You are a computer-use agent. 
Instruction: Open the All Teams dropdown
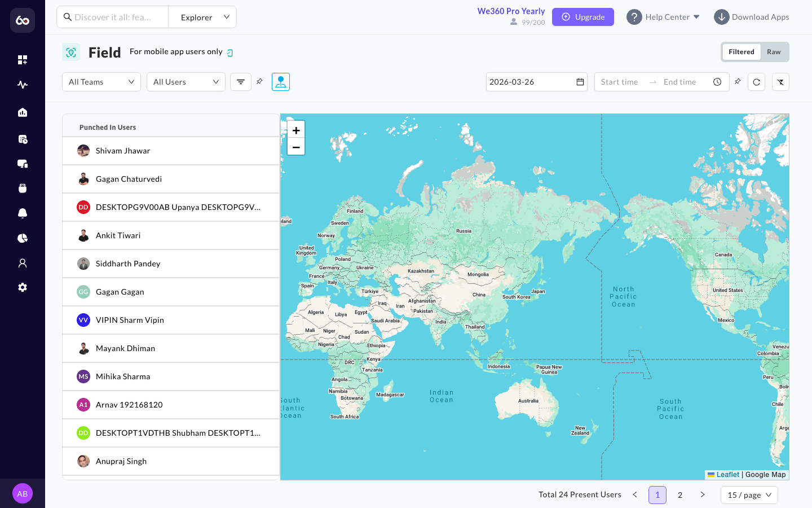pyautogui.click(x=101, y=82)
